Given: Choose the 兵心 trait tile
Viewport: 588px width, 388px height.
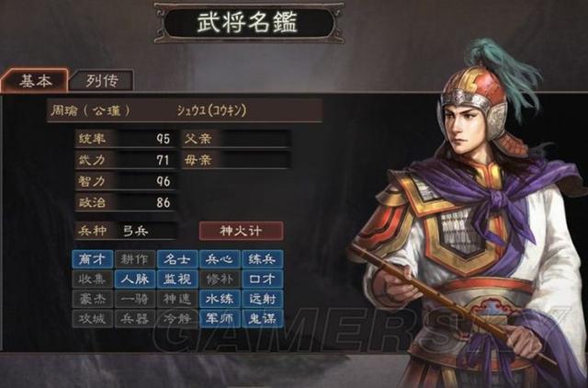Looking at the screenshot, I should pos(220,259).
